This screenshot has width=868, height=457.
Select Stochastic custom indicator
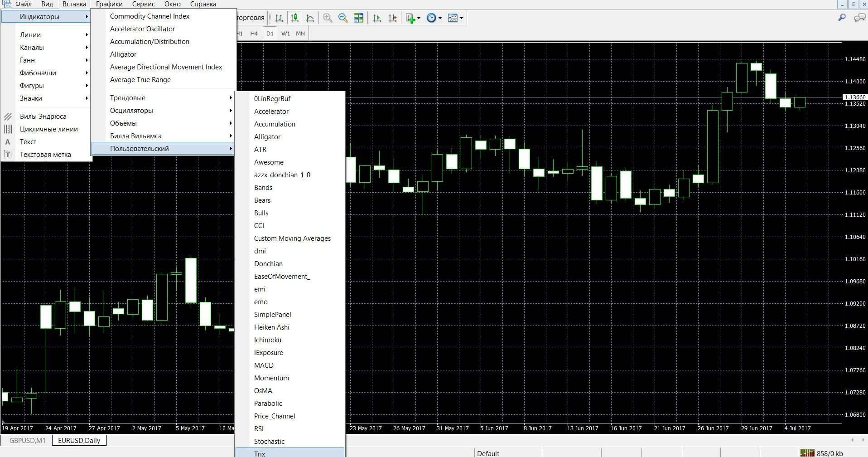(290, 442)
